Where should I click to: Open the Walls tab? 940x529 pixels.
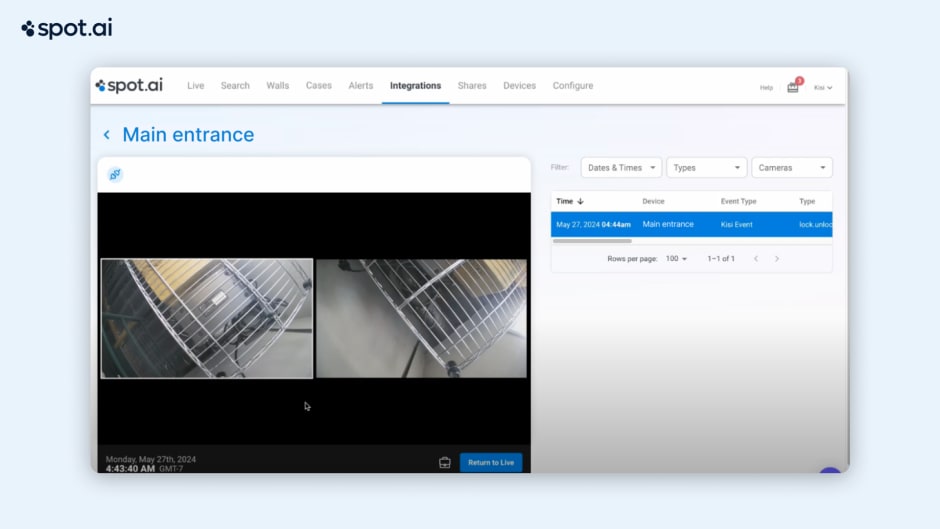(278, 86)
